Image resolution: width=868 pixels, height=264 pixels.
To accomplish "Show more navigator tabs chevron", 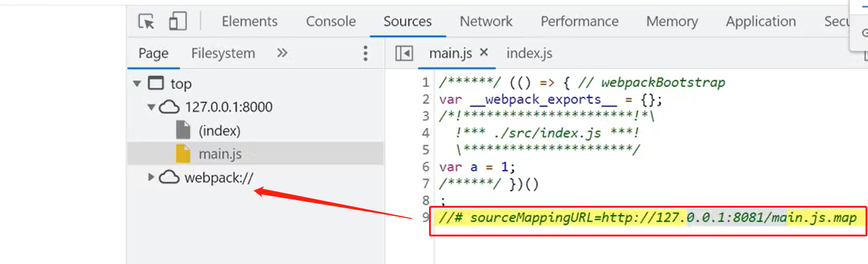I will tap(282, 53).
